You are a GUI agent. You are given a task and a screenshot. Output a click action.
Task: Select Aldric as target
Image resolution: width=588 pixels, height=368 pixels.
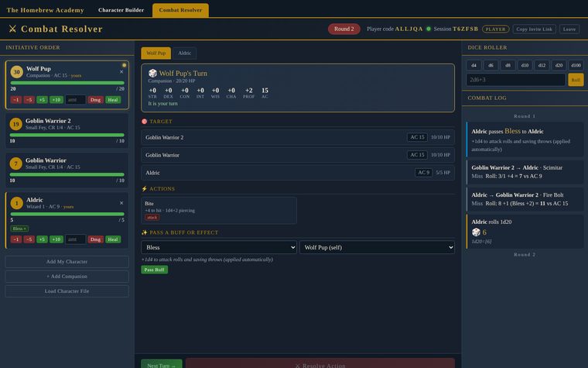298,173
